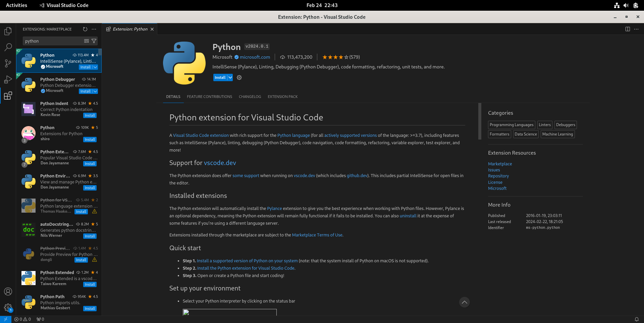Image resolution: width=644 pixels, height=323 pixels.
Task: Open the Python extension manage gear
Action: tap(239, 77)
